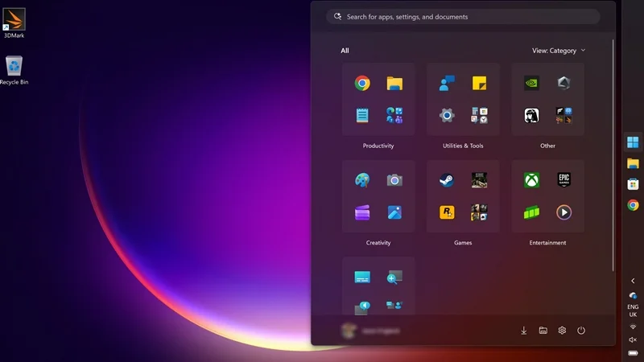Click ENG UK language indicator
The height and width of the screenshot is (362, 644).
[633, 311]
